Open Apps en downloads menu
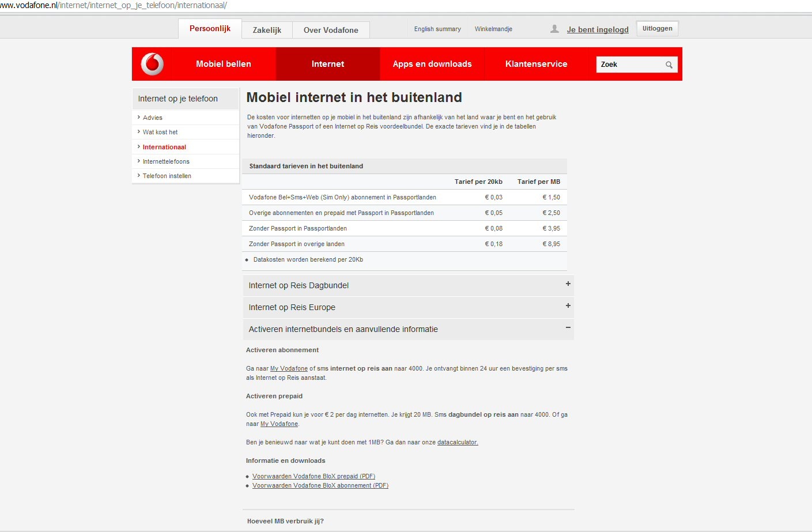Screen dimensions: 812x532 coord(432,64)
